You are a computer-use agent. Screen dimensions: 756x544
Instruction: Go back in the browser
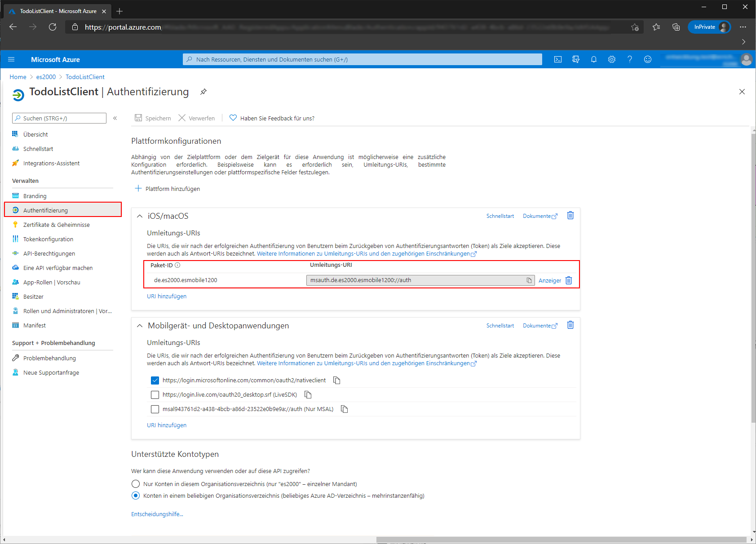(x=13, y=27)
